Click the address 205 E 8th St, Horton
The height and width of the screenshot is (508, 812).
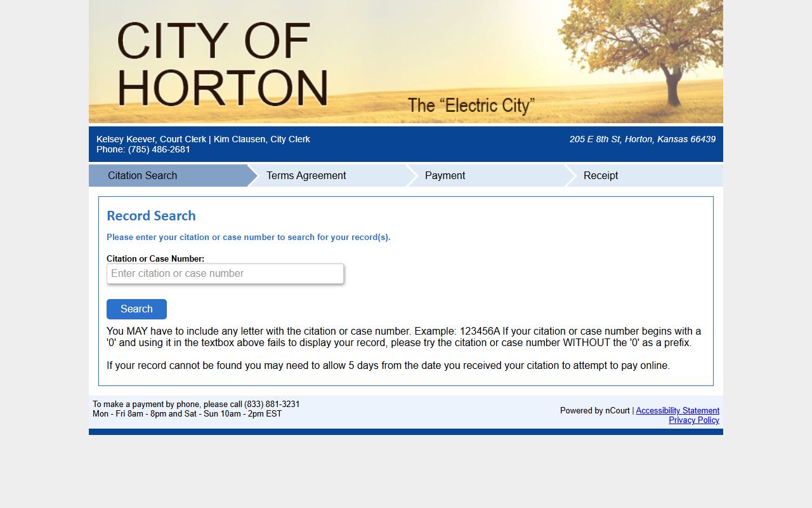(643, 139)
